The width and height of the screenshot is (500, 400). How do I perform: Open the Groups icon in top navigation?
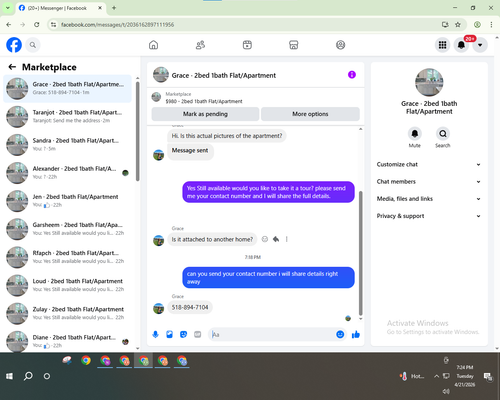(x=340, y=45)
